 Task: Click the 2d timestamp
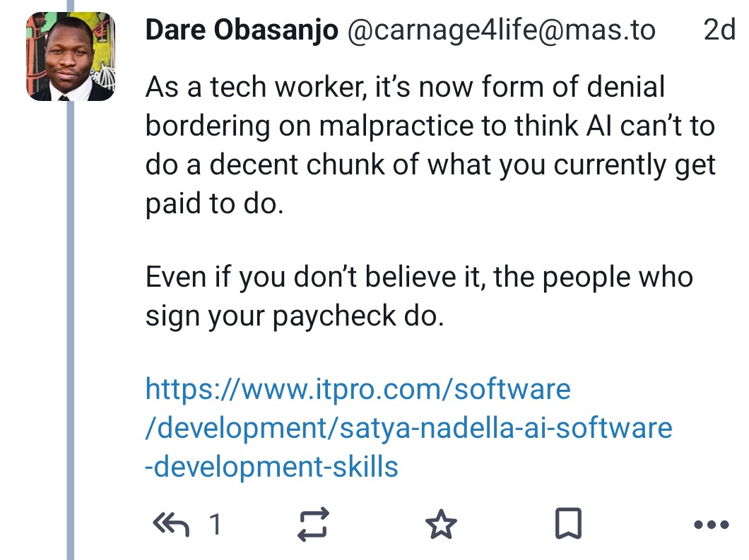coord(719,31)
